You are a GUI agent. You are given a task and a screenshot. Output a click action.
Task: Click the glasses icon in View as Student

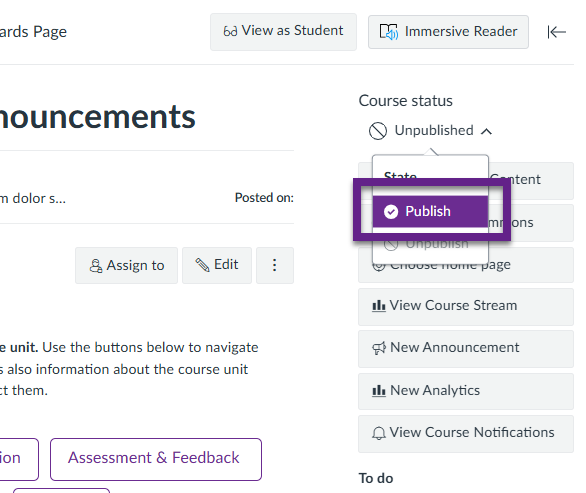[230, 31]
